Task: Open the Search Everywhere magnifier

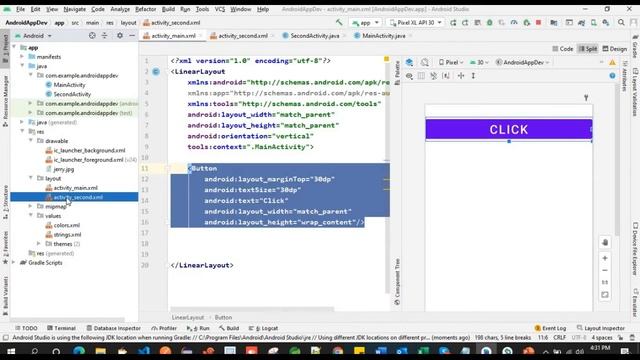Action: click(621, 22)
